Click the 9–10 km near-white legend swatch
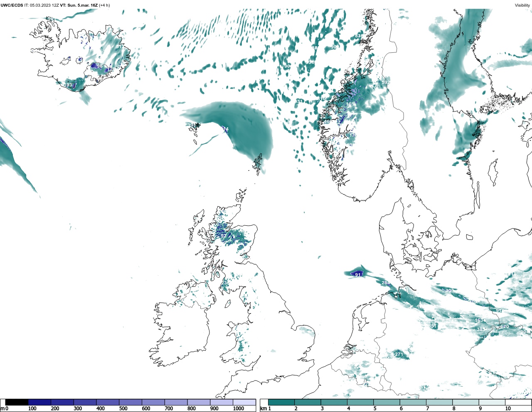Image resolution: width=532 pixels, height=412 pixels. (x=492, y=402)
